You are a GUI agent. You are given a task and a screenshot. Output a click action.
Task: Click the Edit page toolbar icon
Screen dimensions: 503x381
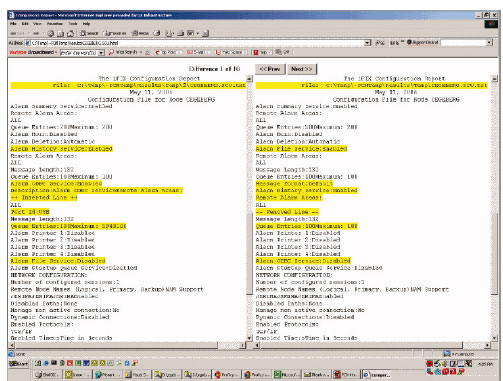[192, 33]
